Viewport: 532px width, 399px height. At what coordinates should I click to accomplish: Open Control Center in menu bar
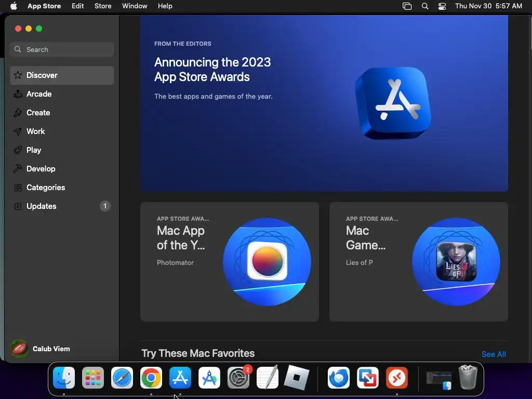[442, 6]
